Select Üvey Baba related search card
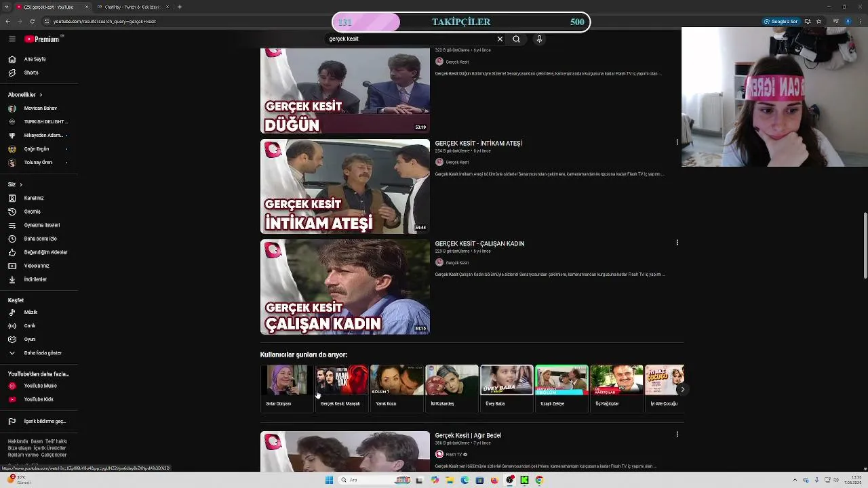The height and width of the screenshot is (488, 868). 507,388
